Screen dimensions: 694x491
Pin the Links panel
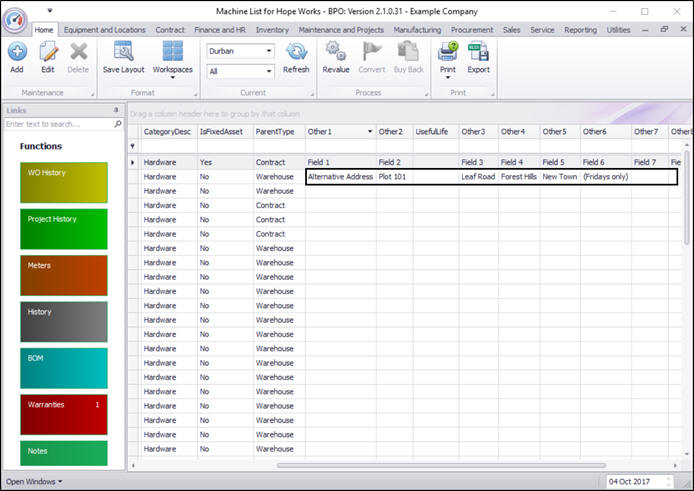click(x=116, y=110)
